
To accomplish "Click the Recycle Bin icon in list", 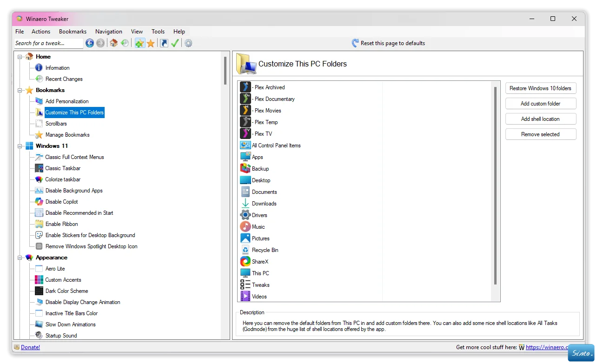I will click(245, 250).
